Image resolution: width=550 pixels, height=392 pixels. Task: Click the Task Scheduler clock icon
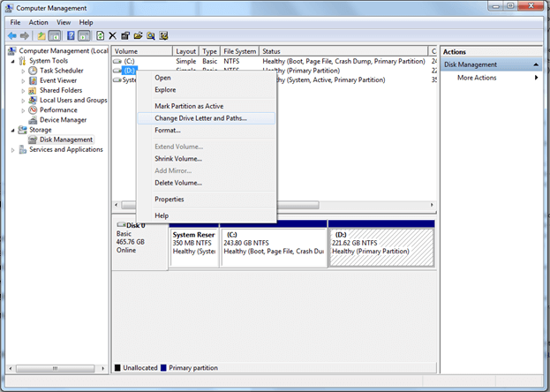[x=33, y=71]
